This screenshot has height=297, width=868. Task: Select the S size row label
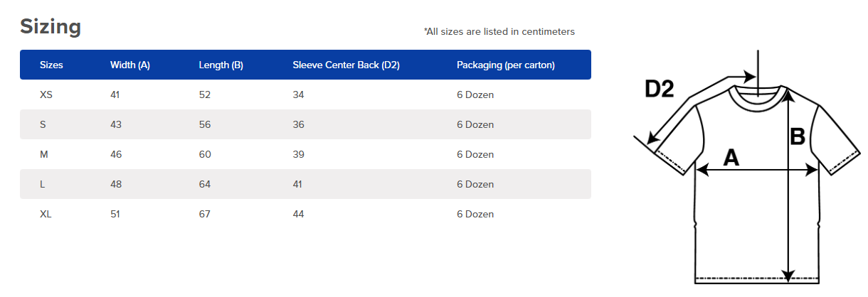pos(43,124)
